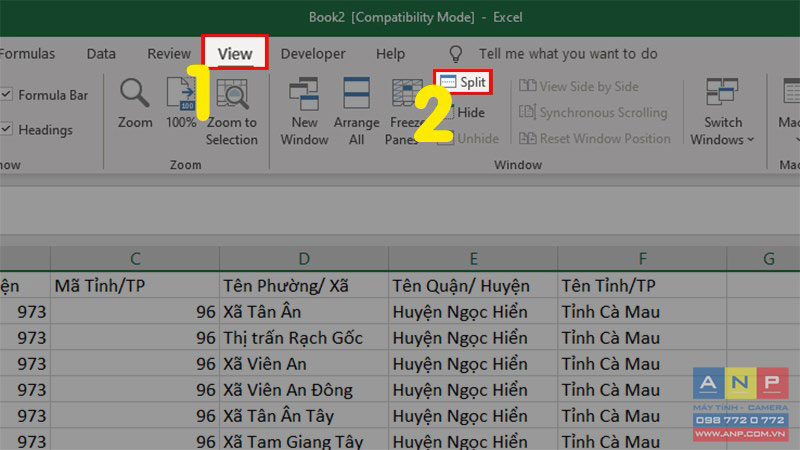
Task: Click the Tell me lightbulb icon
Action: (455, 54)
